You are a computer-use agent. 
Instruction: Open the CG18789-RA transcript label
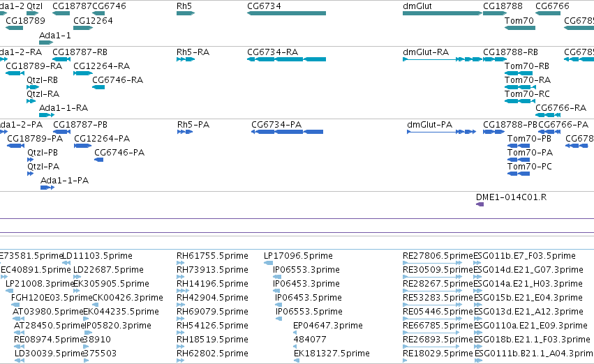34,66
